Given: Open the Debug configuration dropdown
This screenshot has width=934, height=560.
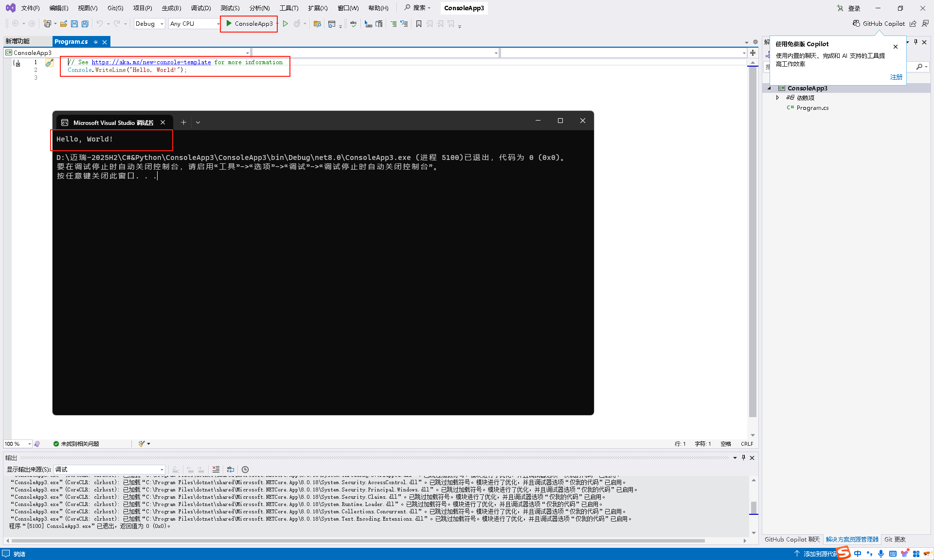Looking at the screenshot, I should (x=150, y=23).
